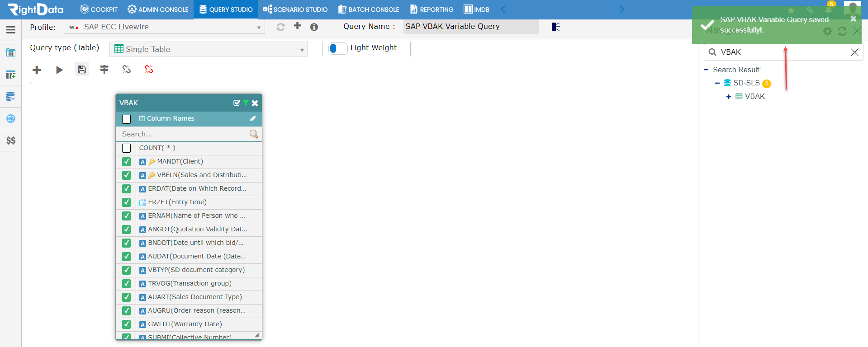Uncheck the MANDT(Client) column
This screenshot has height=347, width=868.
127,162
